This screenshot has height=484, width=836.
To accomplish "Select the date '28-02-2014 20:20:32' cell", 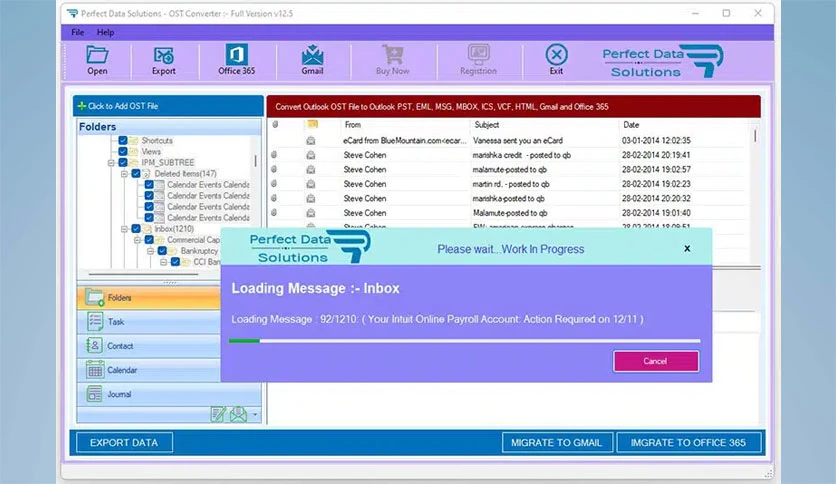I will 656,198.
